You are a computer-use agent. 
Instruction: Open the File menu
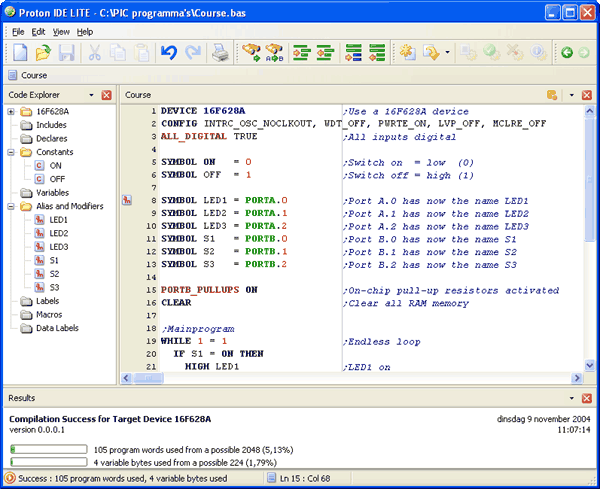[x=18, y=32]
